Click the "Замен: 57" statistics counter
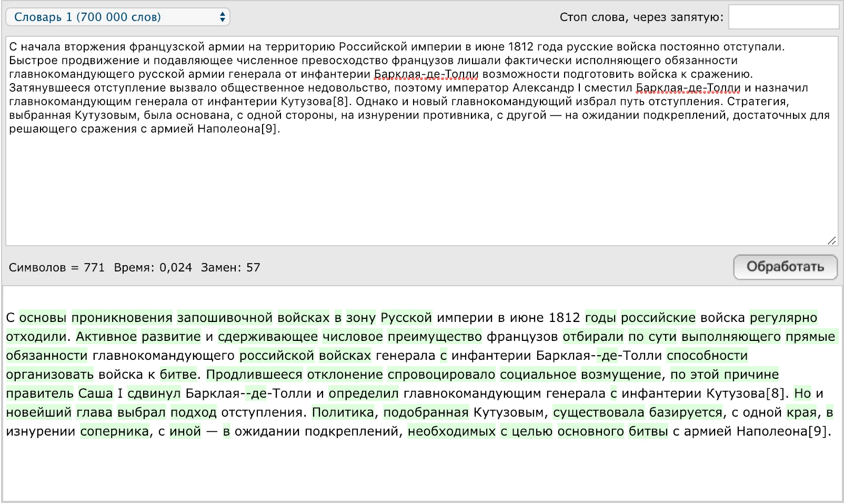 (229, 267)
